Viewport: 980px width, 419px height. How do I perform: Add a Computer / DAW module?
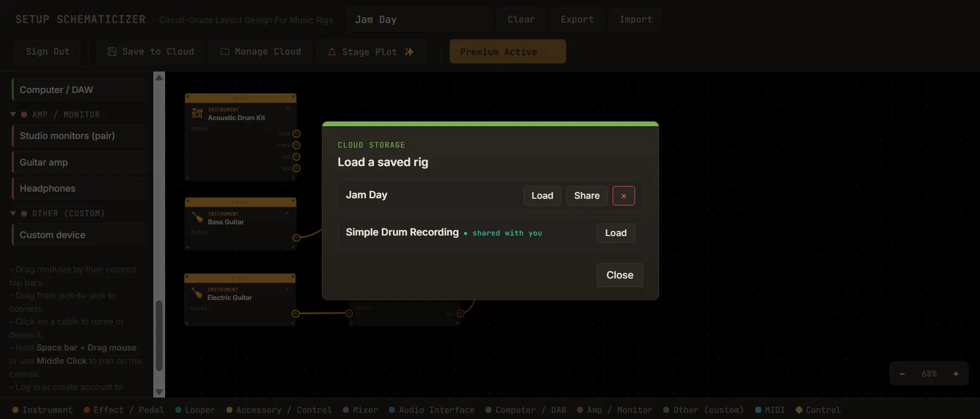tap(79, 89)
